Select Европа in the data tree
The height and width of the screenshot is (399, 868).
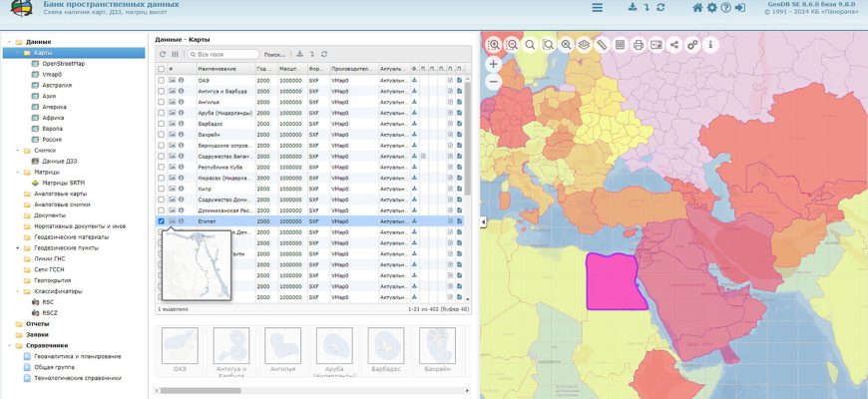pos(52,129)
